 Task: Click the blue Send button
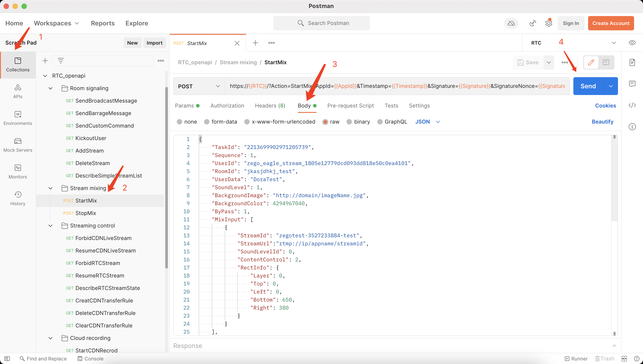point(588,86)
